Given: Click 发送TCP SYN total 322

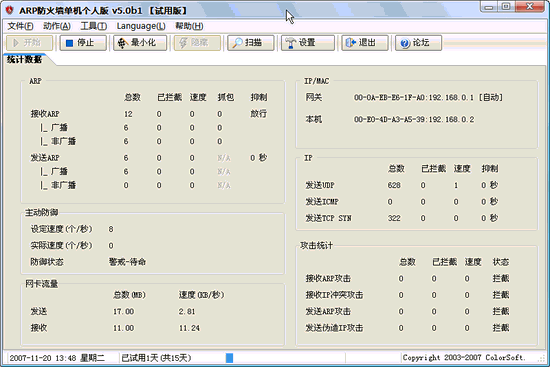Looking at the screenshot, I should point(394,218).
